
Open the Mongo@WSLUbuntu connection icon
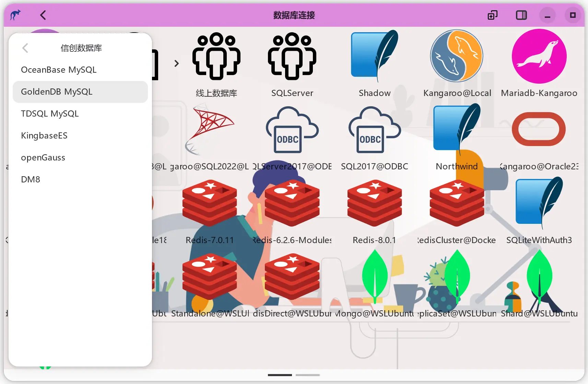tap(375, 277)
